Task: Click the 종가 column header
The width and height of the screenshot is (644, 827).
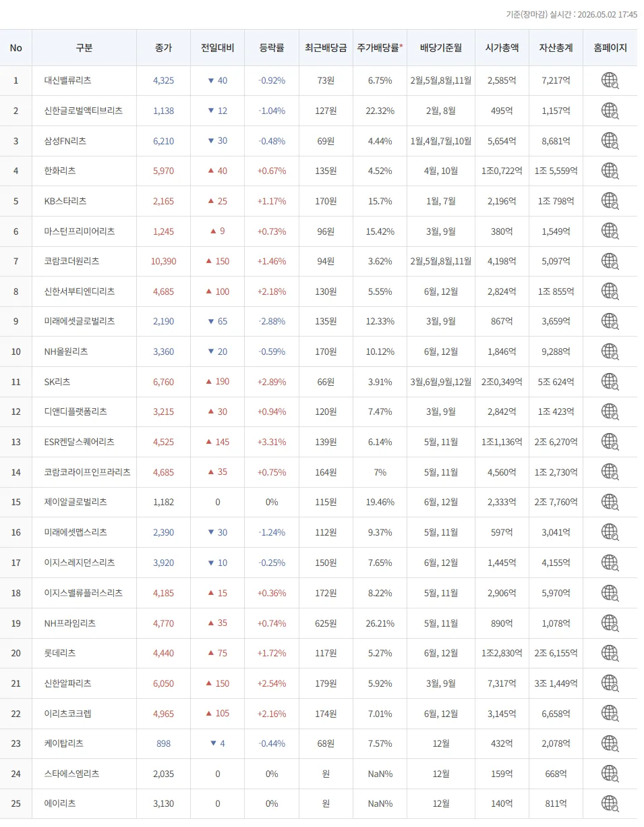Action: coord(163,48)
